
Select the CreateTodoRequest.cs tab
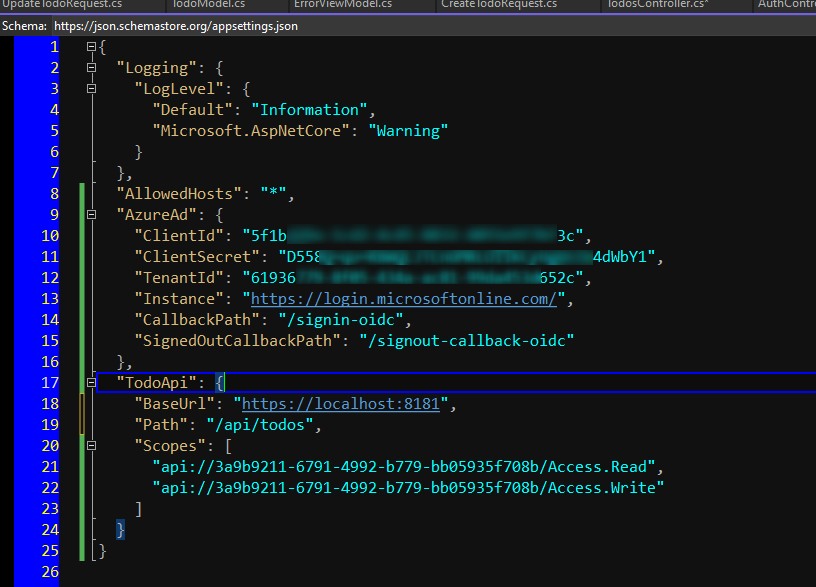(x=498, y=5)
